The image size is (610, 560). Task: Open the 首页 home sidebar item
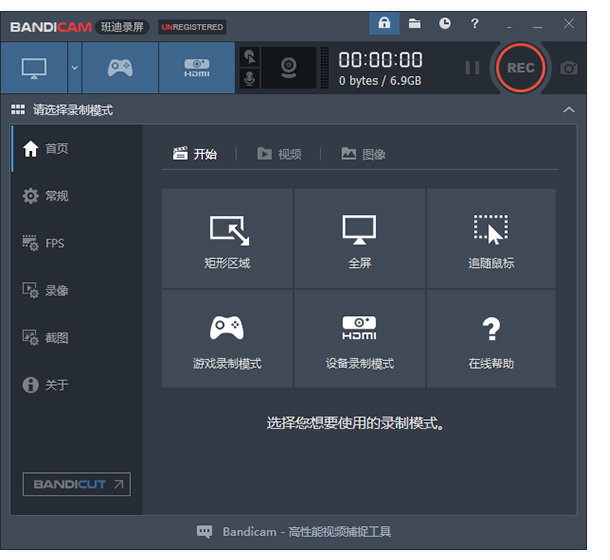coord(77,148)
